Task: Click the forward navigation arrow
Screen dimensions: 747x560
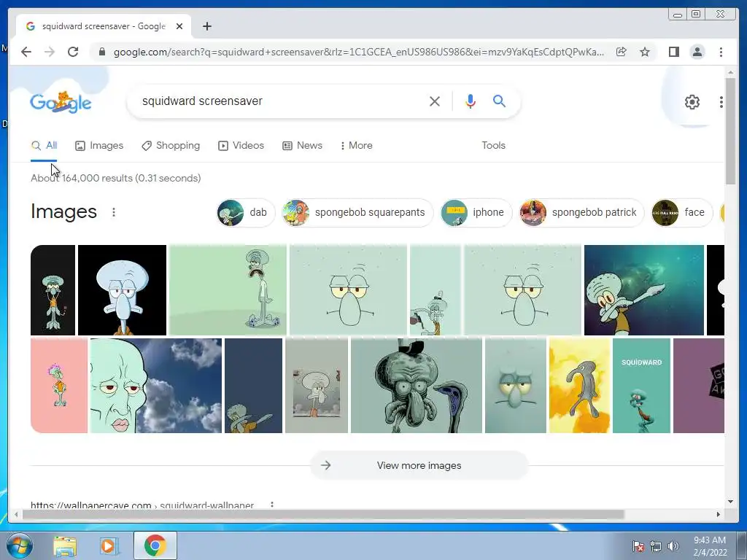Action: [50, 52]
